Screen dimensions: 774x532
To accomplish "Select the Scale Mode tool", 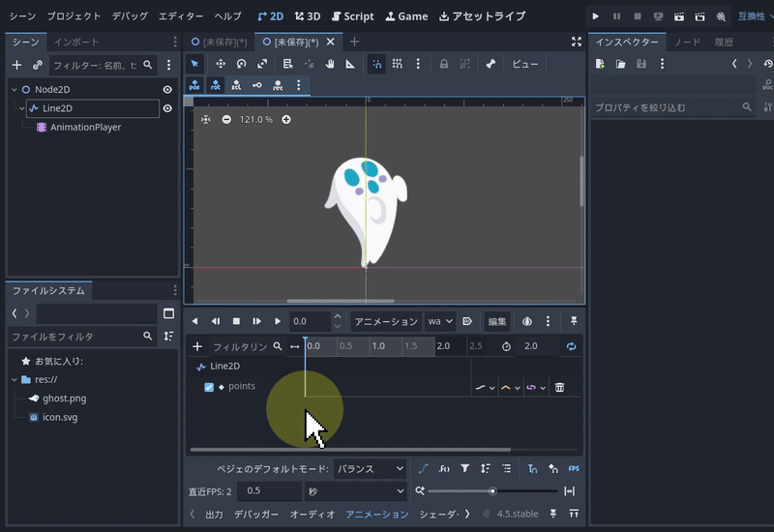I will coord(262,64).
